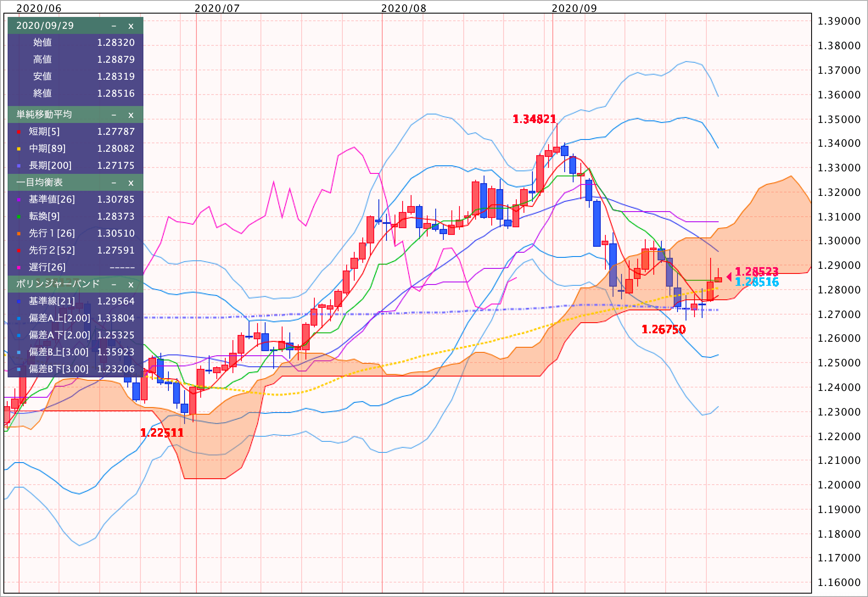Screen dimensions: 868x597
Task: Click the 偏差B下 value 1.23206
Action: (x=116, y=369)
